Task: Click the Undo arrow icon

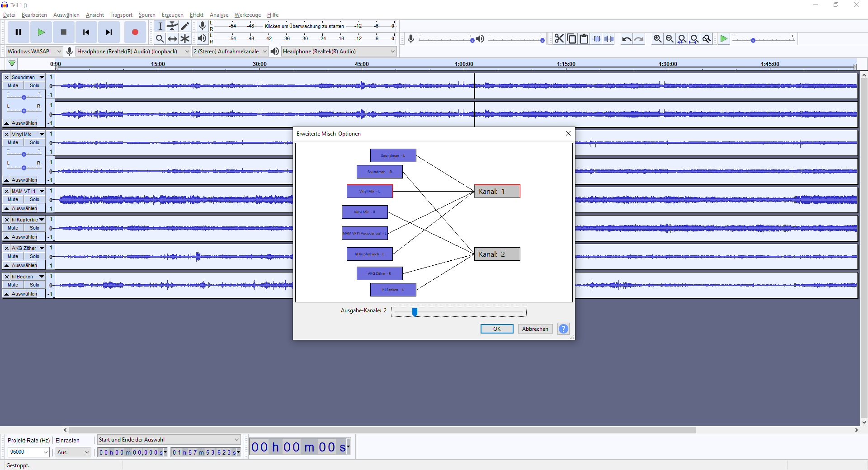Action: pos(626,39)
